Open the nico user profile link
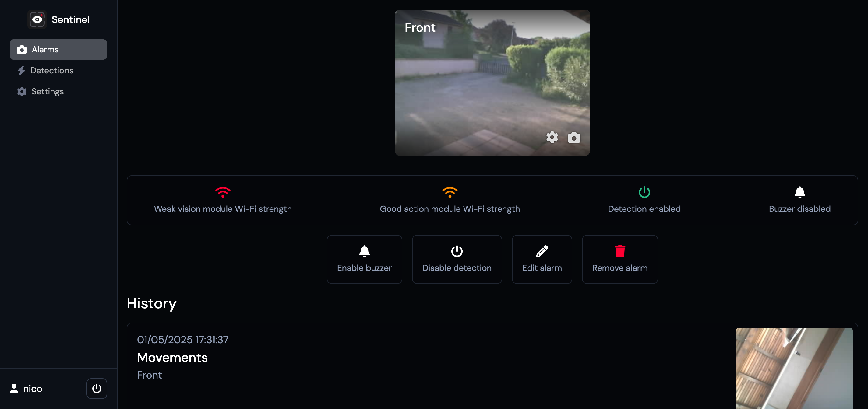This screenshot has width=868, height=409. (x=33, y=389)
